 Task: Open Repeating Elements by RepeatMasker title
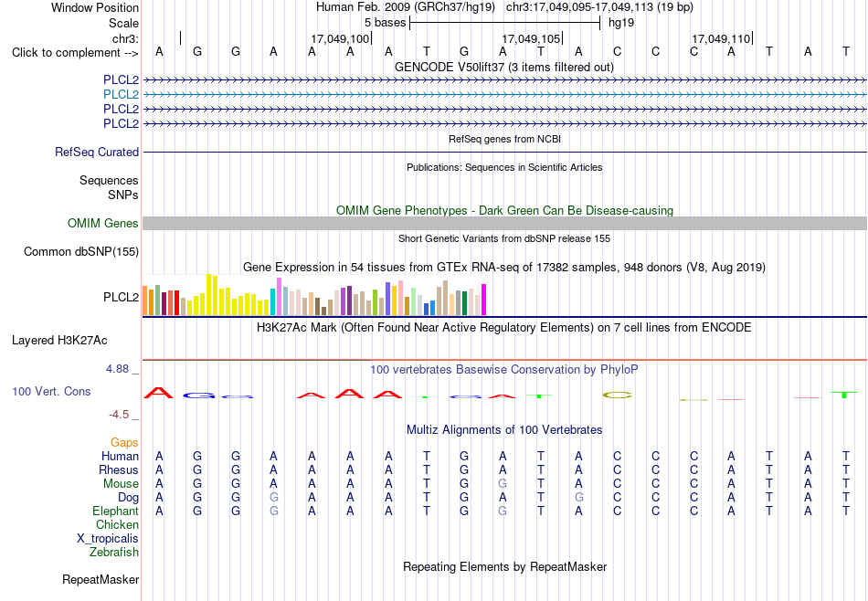504,566
